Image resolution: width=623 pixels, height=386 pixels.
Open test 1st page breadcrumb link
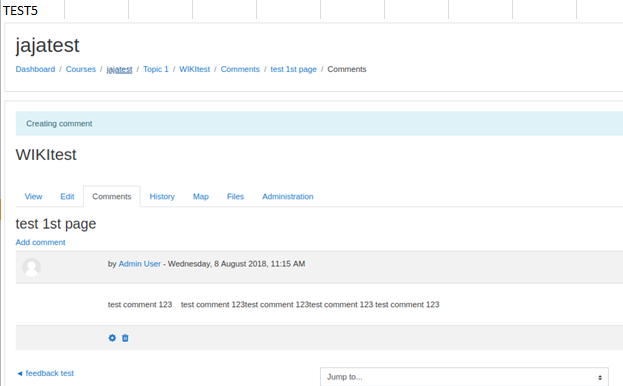[294, 69]
